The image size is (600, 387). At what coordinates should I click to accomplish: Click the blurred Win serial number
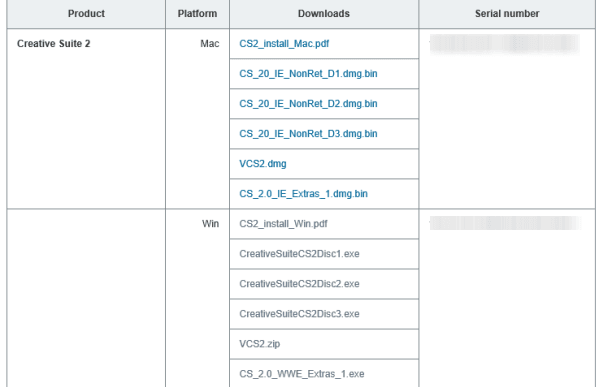505,223
